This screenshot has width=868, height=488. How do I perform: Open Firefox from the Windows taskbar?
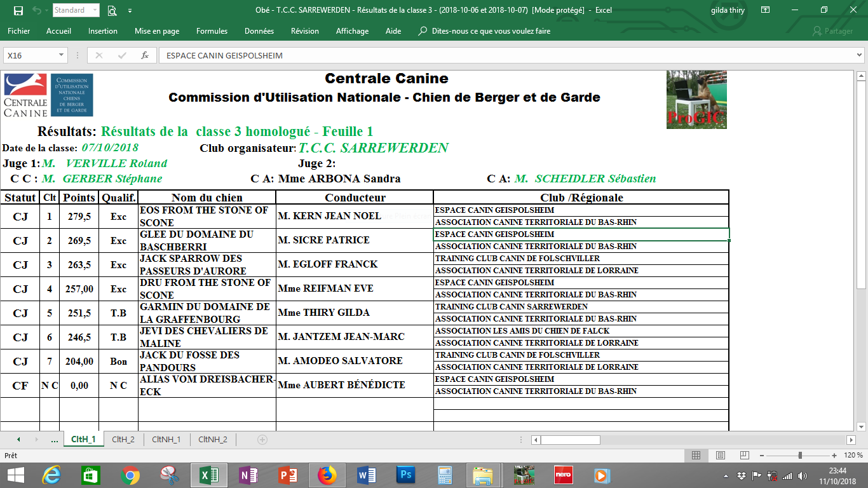(327, 475)
